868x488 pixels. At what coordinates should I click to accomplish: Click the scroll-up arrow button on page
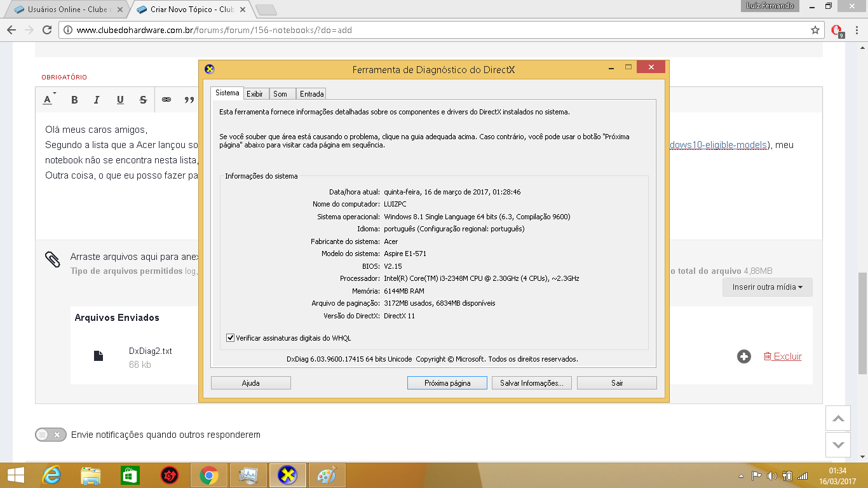838,419
